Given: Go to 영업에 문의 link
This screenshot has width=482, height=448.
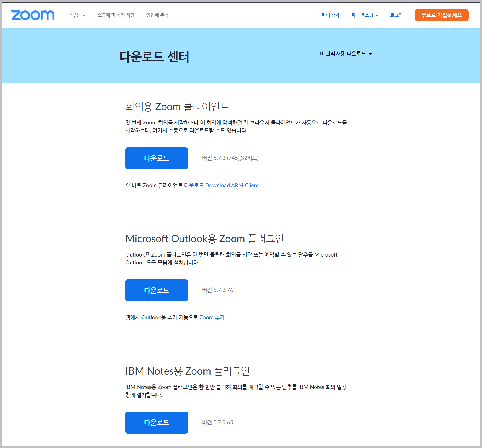Looking at the screenshot, I should point(157,15).
